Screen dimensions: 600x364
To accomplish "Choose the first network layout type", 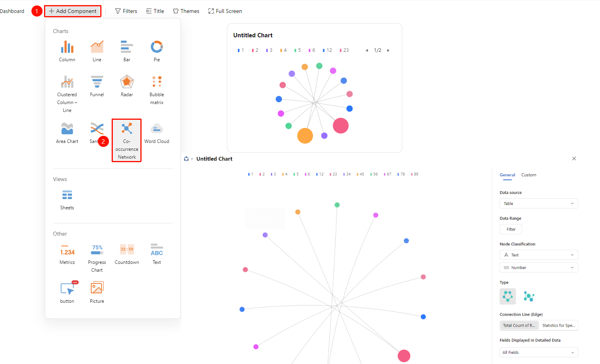I will (x=508, y=296).
